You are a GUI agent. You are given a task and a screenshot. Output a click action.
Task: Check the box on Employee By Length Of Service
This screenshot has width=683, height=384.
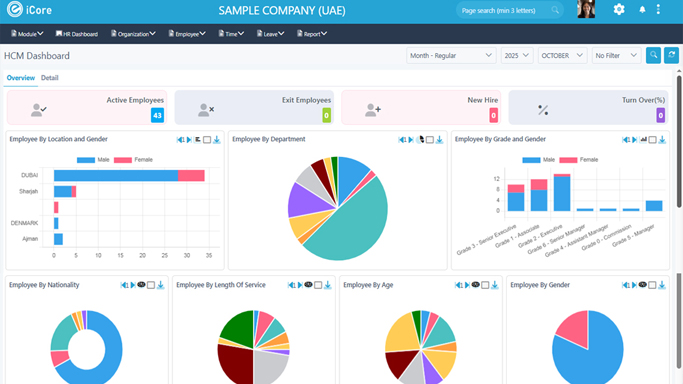318,285
